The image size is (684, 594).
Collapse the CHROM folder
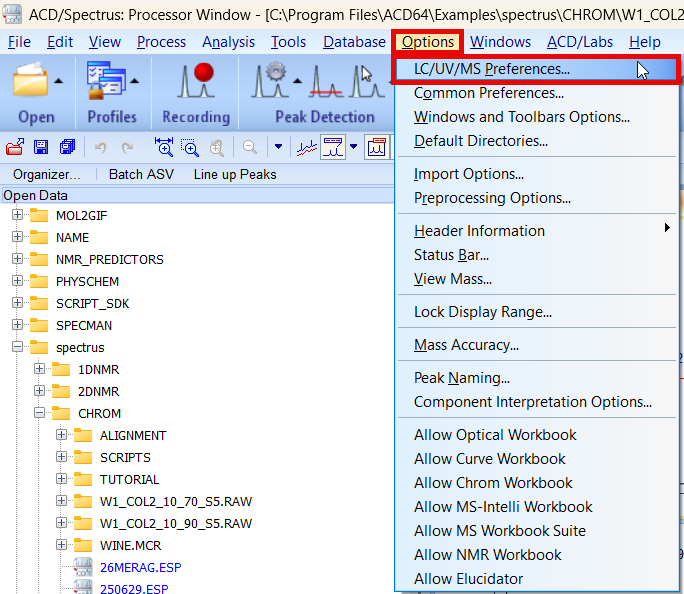tap(39, 413)
